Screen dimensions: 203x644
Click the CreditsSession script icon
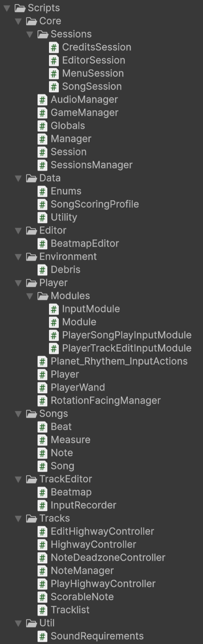tap(54, 47)
